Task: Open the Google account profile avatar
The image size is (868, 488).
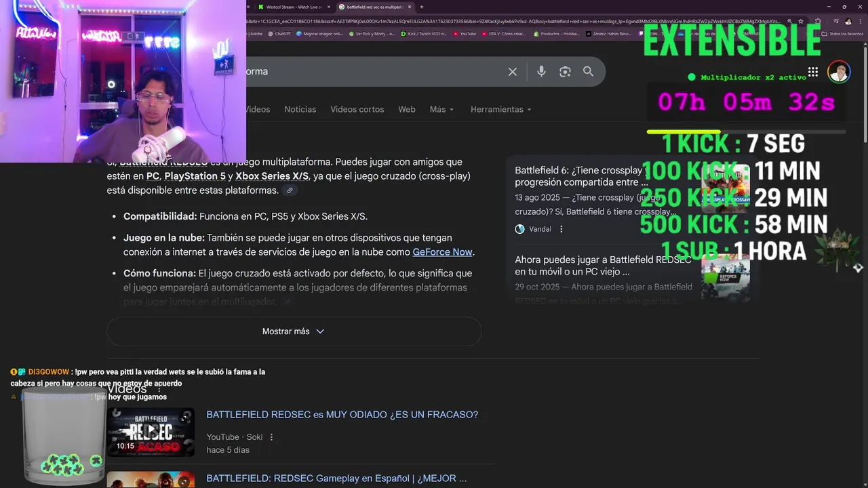Action: coord(839,72)
